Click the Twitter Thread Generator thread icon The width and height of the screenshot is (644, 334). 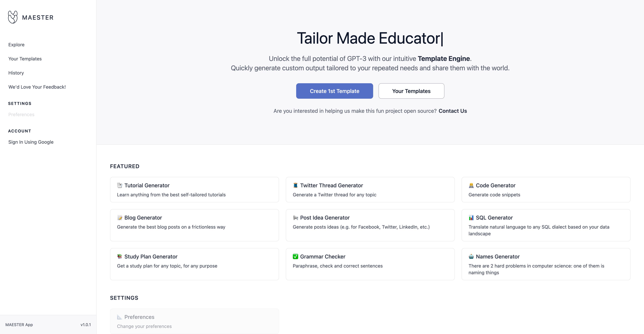tap(296, 185)
